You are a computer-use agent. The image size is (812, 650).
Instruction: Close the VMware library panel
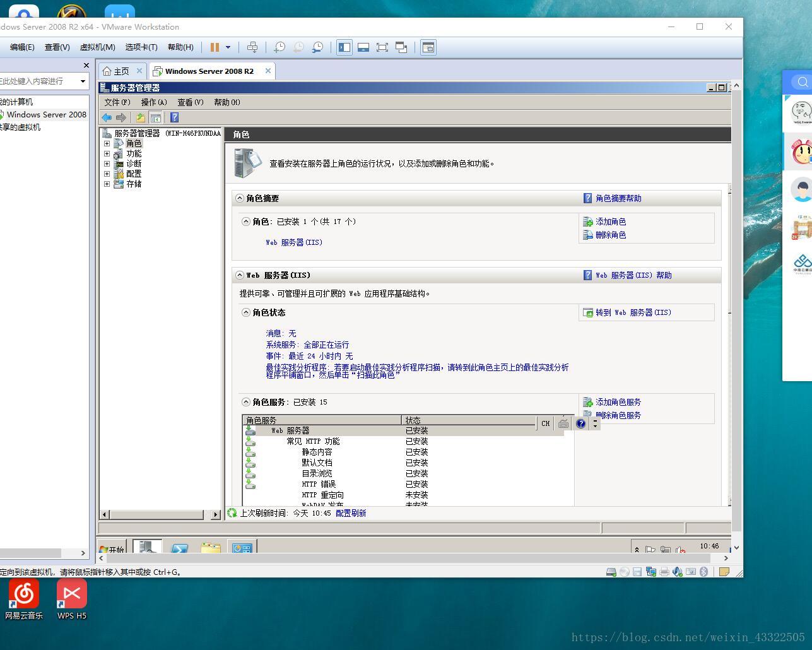point(86,66)
